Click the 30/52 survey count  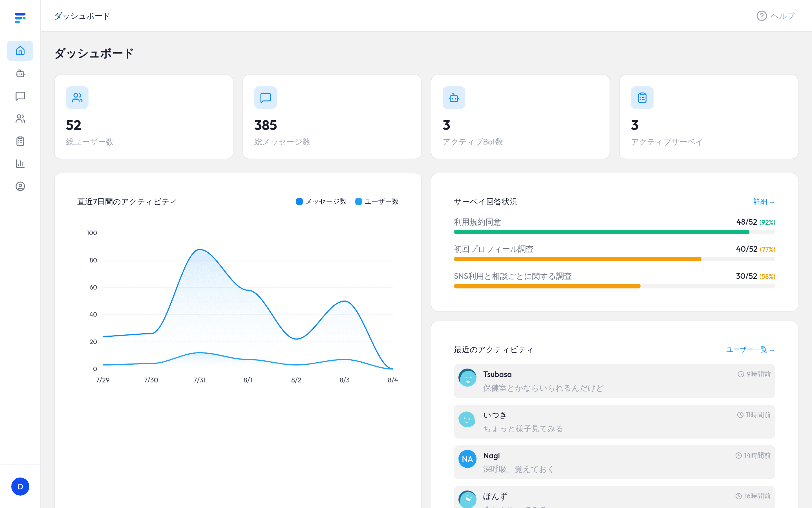pyautogui.click(x=747, y=276)
